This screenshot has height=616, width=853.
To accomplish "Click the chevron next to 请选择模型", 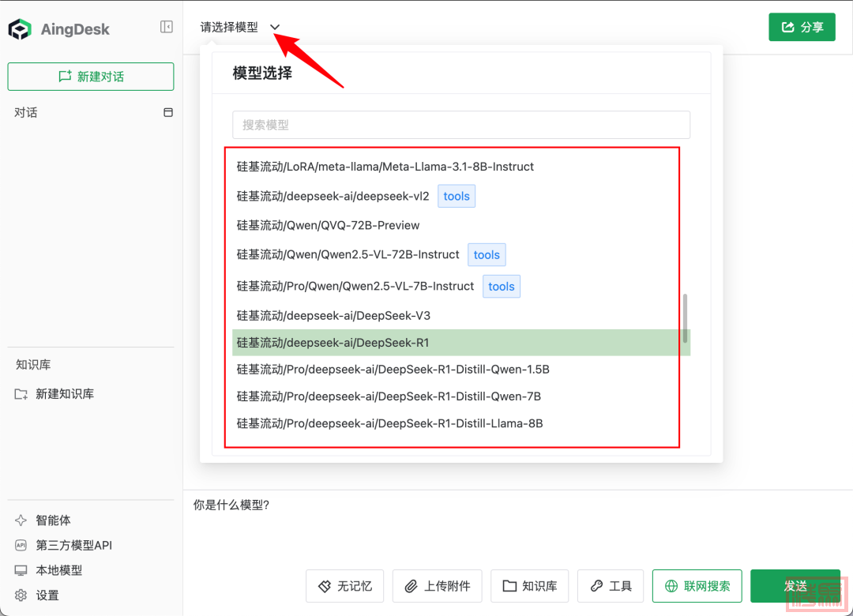I will click(x=275, y=27).
